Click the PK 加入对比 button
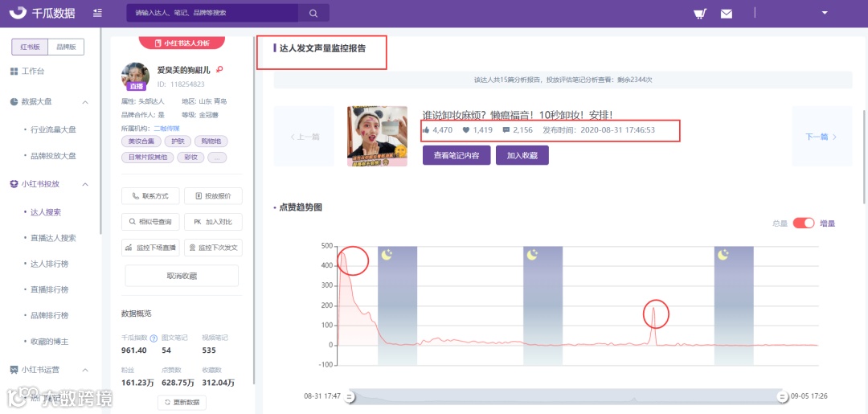 point(213,222)
